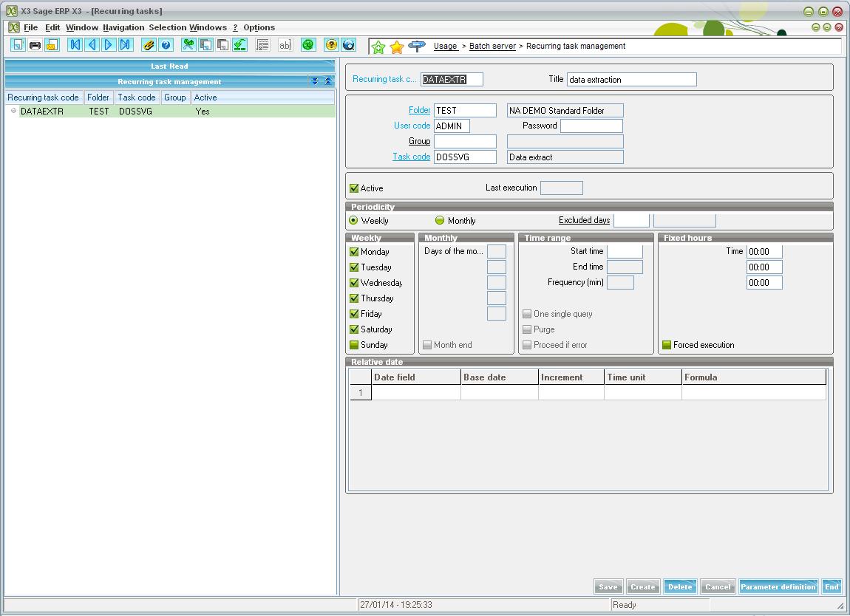
Task: Click the Title input field
Action: [x=631, y=80]
